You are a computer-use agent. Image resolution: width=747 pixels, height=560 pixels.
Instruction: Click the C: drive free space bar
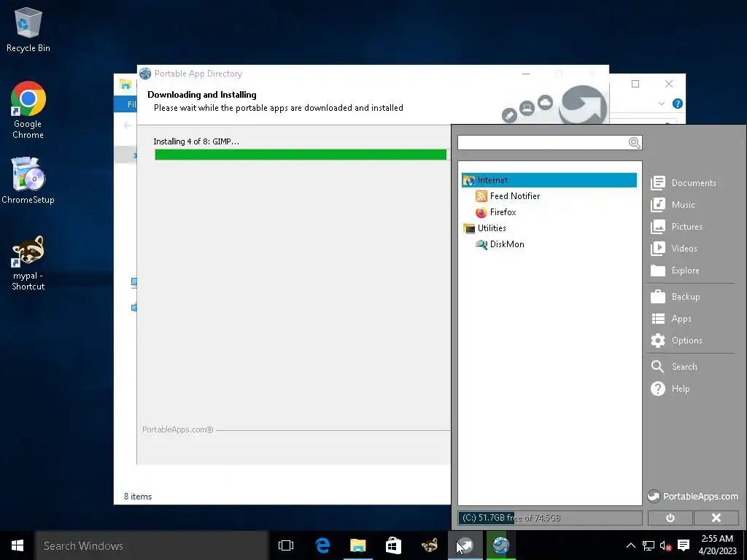[x=550, y=518]
